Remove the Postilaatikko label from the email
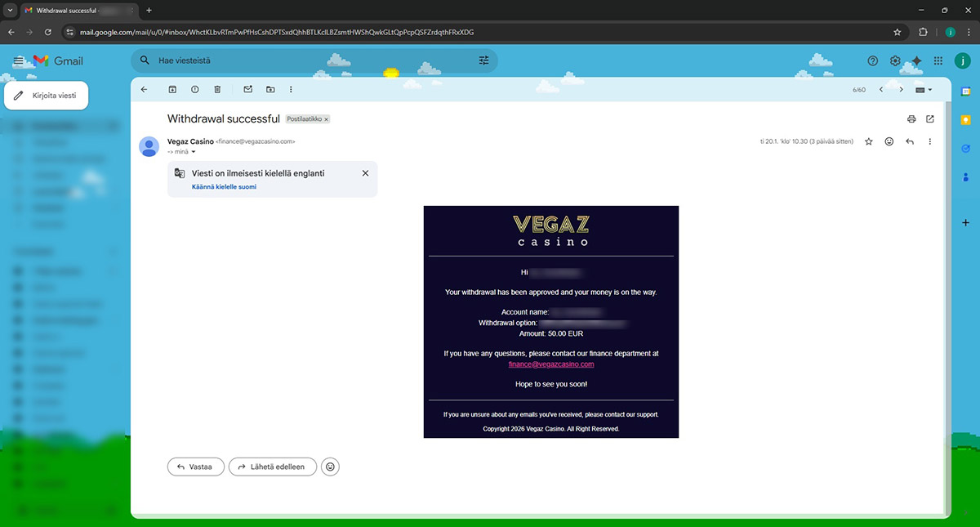 pos(327,119)
